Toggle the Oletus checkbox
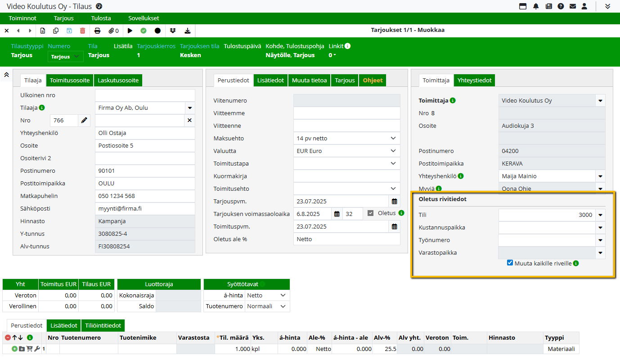The width and height of the screenshot is (620, 364). coord(370,213)
